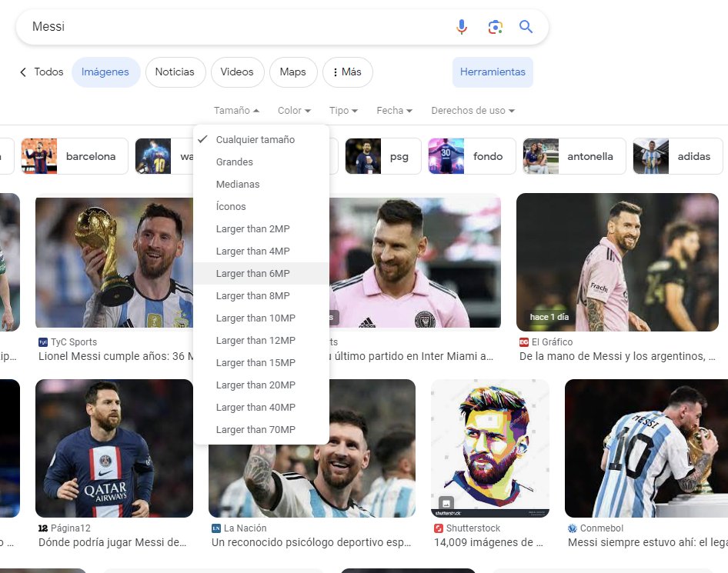Image resolution: width=728 pixels, height=573 pixels.
Task: Select Cualquier tamaño size option
Action: (262, 140)
